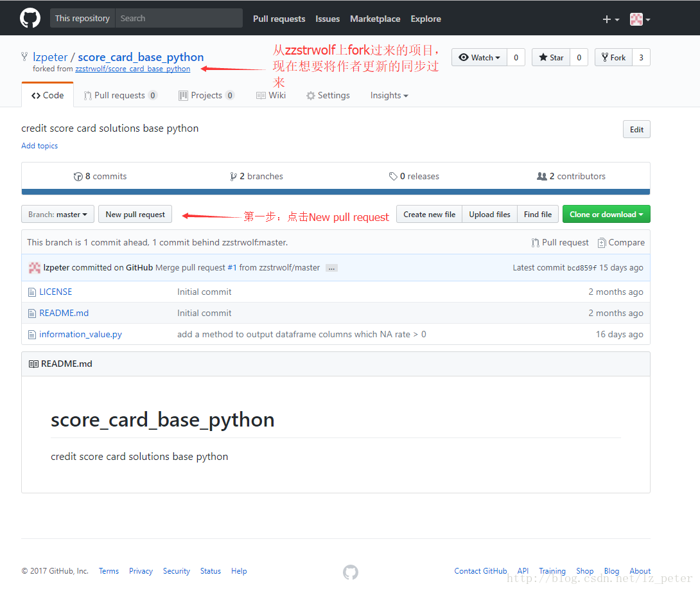Click the language color bar

(x=336, y=192)
